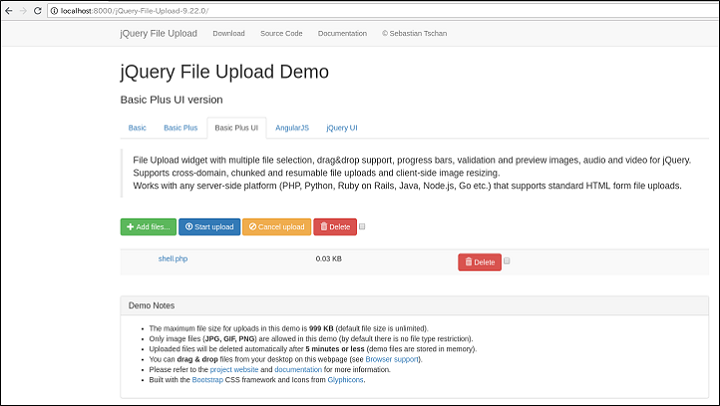Focus the localhost URL address bar
This screenshot has width=720, height=406.
point(383,11)
